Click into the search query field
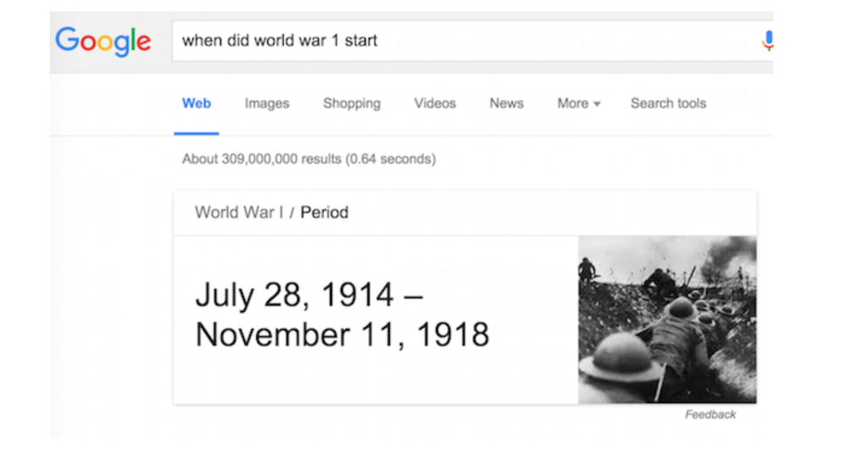 point(466,41)
